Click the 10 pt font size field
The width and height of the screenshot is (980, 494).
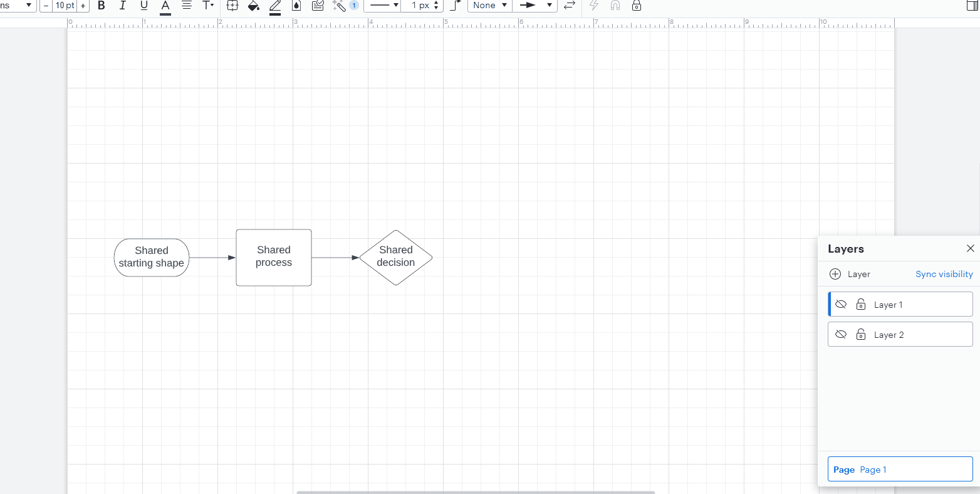coord(65,6)
